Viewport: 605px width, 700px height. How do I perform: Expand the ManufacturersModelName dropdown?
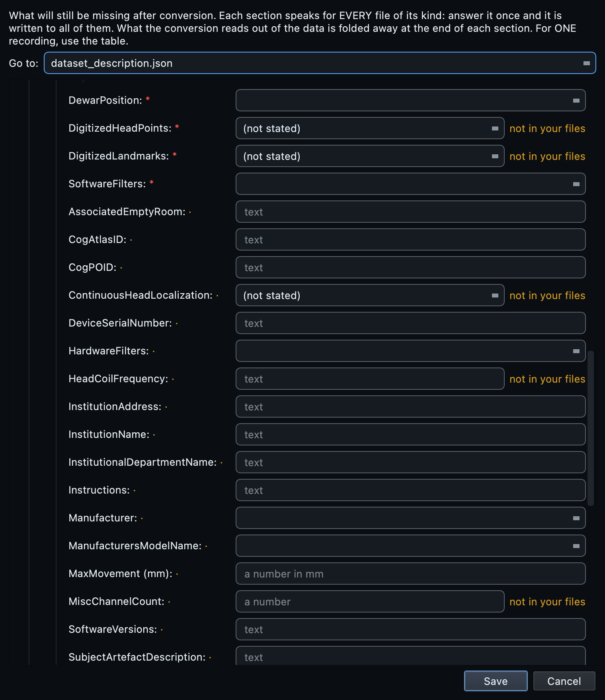click(410, 546)
